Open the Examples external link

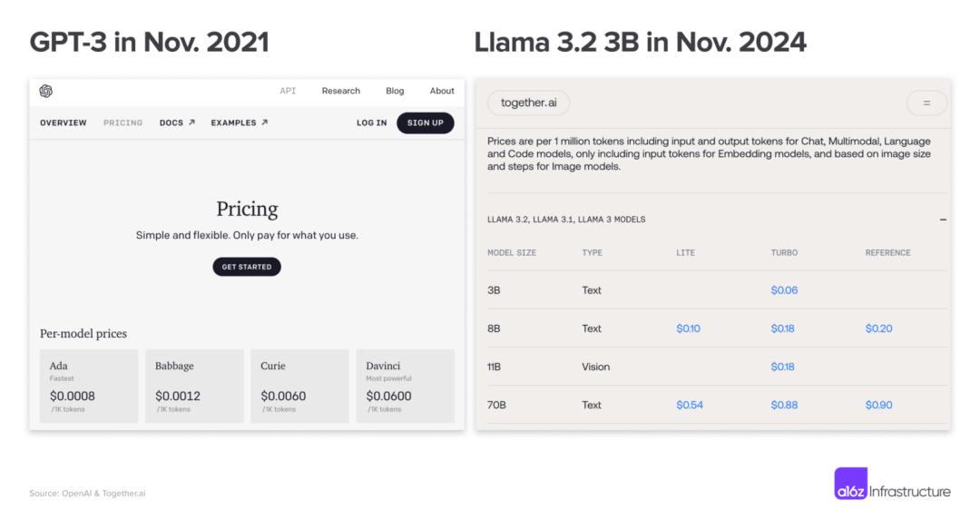(240, 122)
